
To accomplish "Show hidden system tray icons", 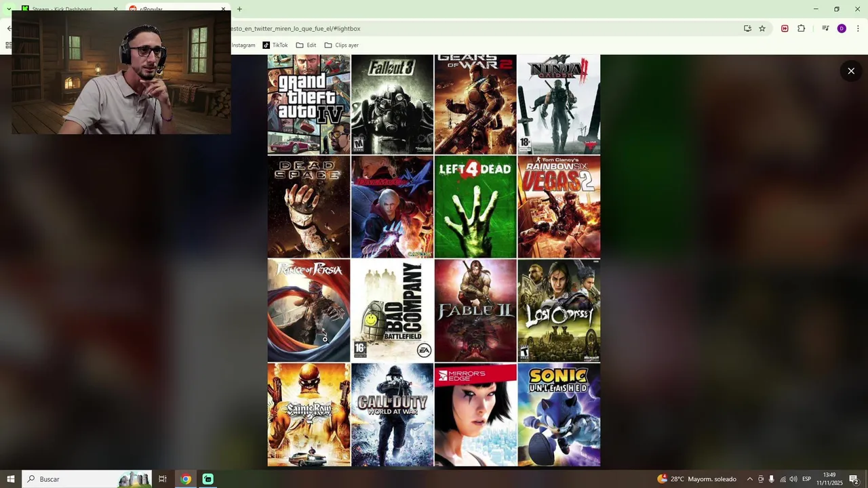I will (x=749, y=479).
